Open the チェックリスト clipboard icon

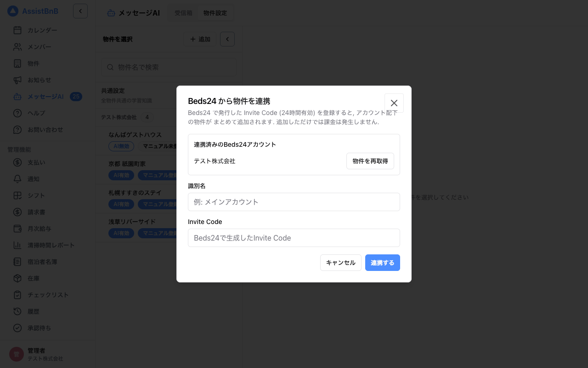click(x=17, y=295)
